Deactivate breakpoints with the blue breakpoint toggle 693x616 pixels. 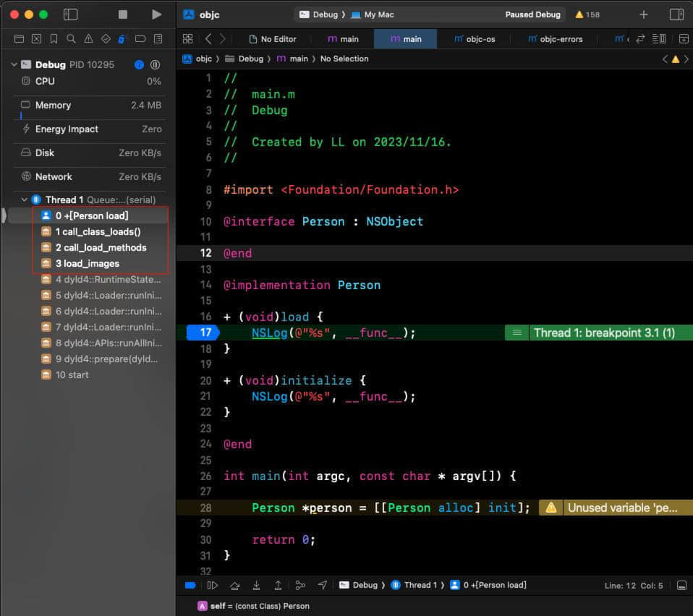tap(190, 585)
